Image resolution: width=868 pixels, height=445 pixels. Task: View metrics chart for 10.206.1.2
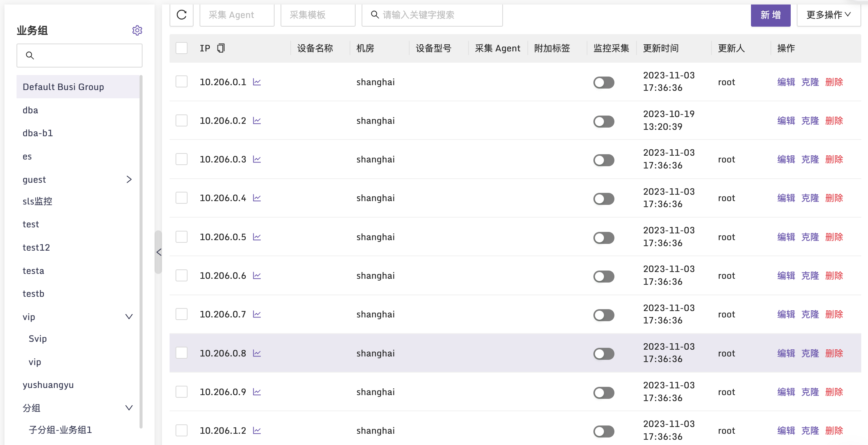257,430
